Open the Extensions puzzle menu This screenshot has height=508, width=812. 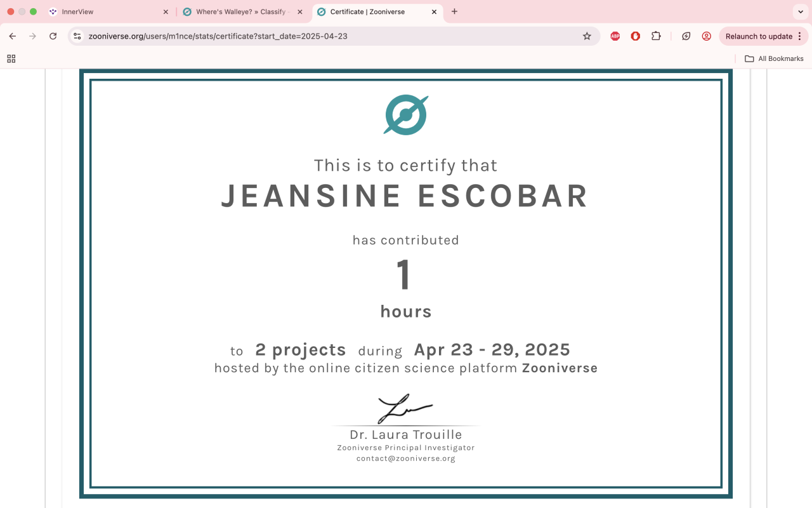coord(656,36)
